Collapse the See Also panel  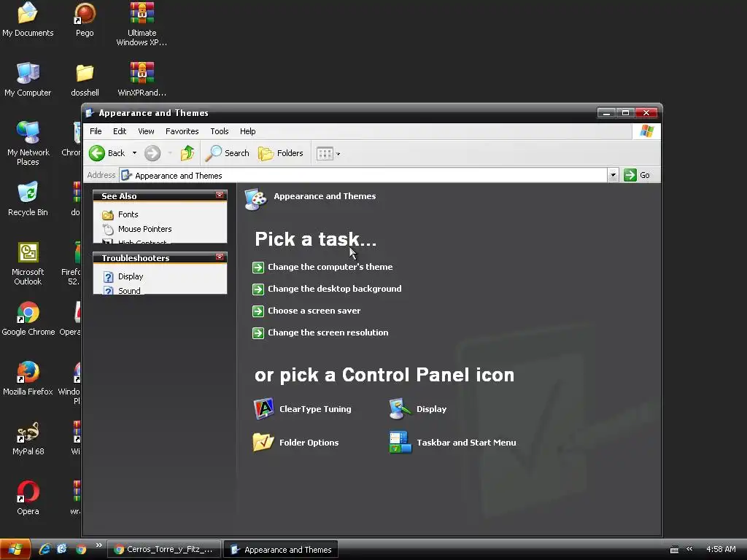pos(220,195)
